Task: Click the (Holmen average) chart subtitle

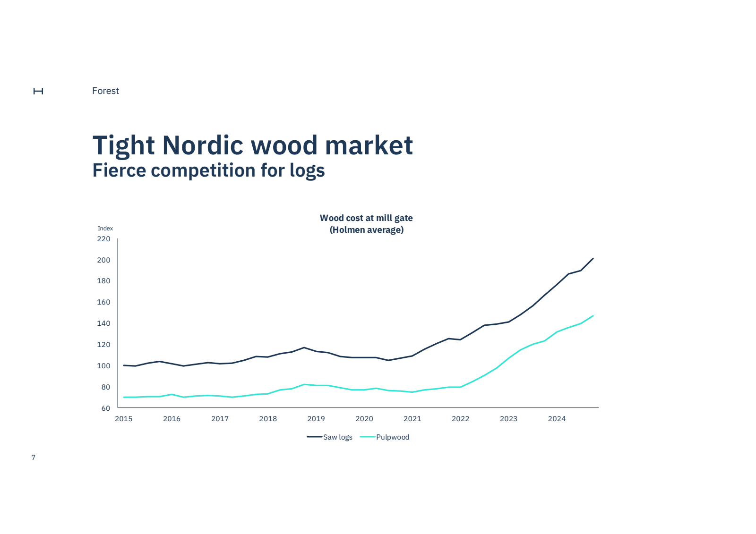Action: tap(367, 230)
